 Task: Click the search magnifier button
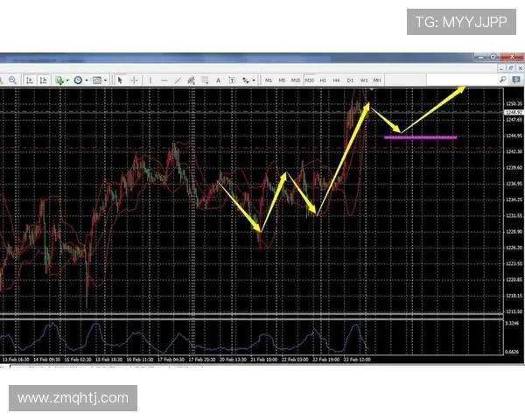(x=503, y=80)
